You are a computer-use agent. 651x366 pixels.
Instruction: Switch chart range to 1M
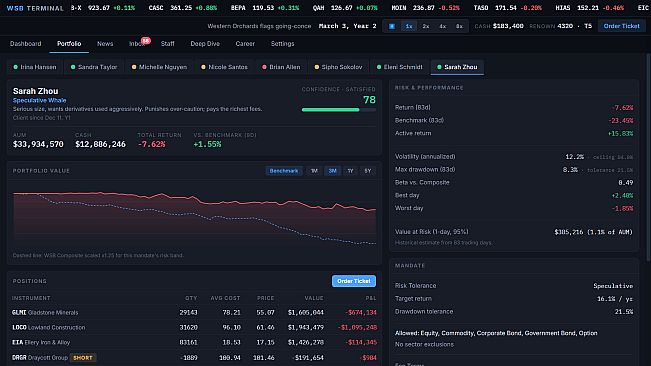(x=314, y=171)
